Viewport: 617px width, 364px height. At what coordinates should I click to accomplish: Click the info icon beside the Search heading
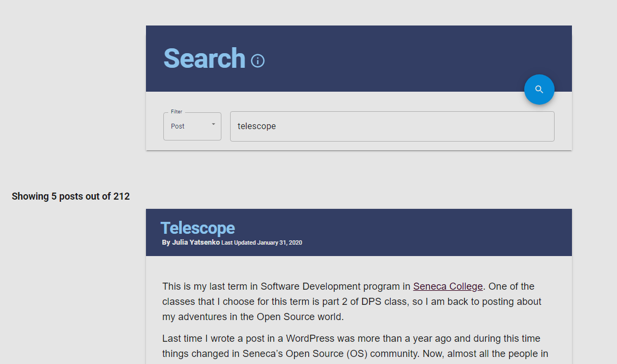tap(257, 61)
